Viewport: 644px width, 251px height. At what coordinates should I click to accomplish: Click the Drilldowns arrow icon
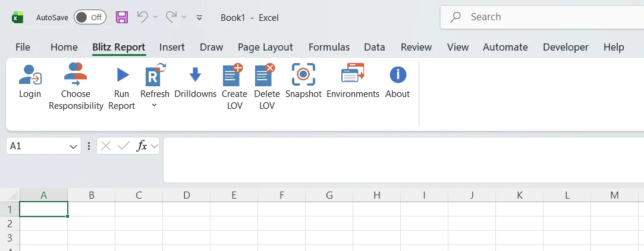(x=195, y=75)
